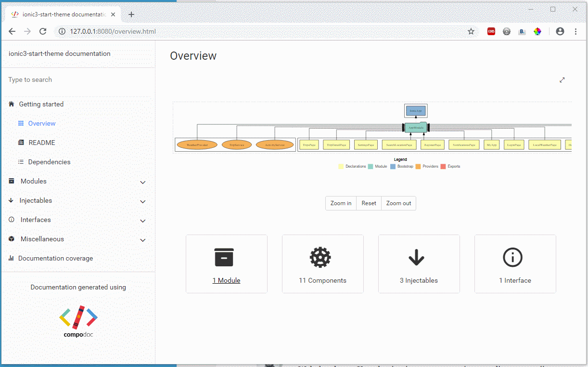Click the Interface info circle icon

point(512,258)
